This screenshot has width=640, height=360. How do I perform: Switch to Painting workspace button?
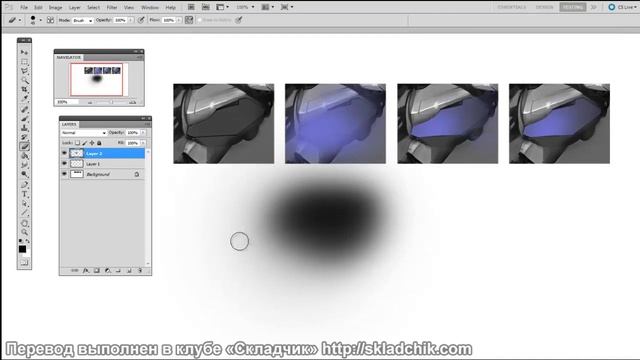(x=573, y=7)
